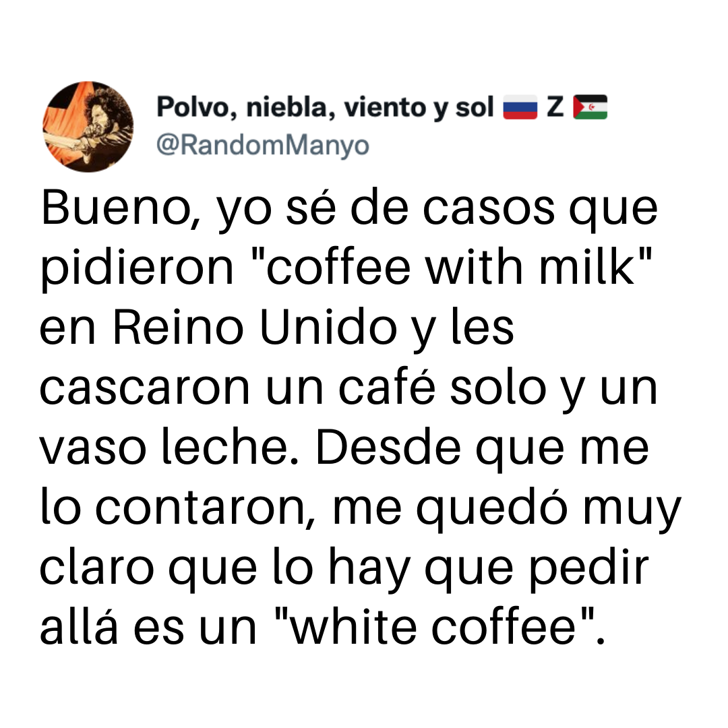Screen dimensions: 728x728
Task: Click the bold letter Z between the flags
Action: pos(555,107)
